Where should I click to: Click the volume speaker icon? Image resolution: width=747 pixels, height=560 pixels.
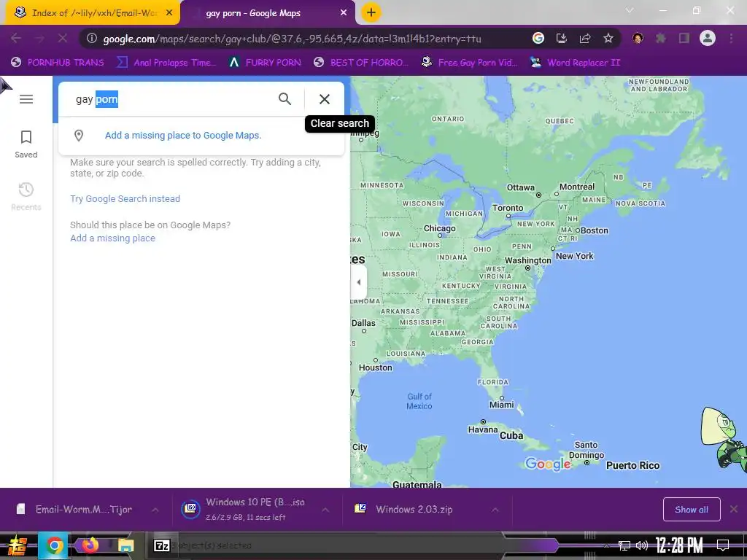642,545
